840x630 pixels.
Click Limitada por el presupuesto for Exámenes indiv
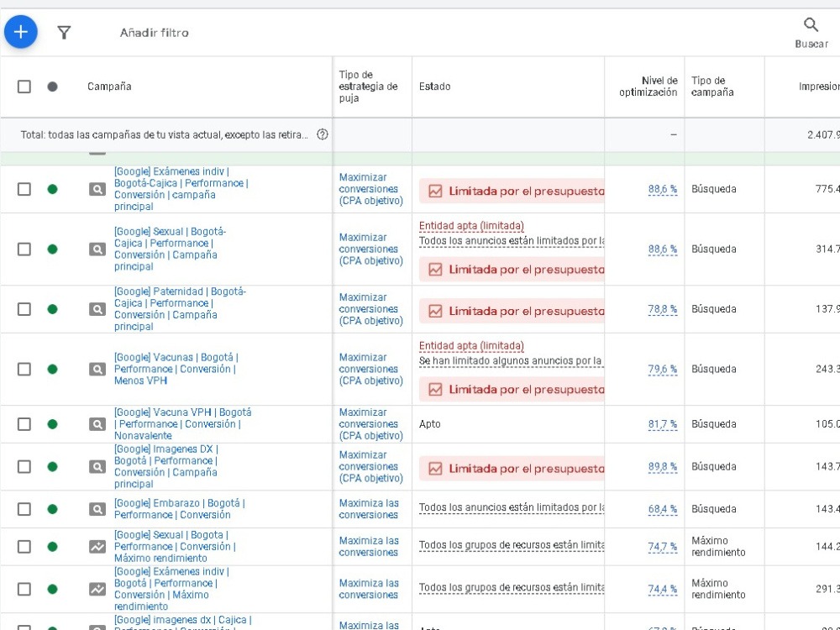pyautogui.click(x=512, y=192)
